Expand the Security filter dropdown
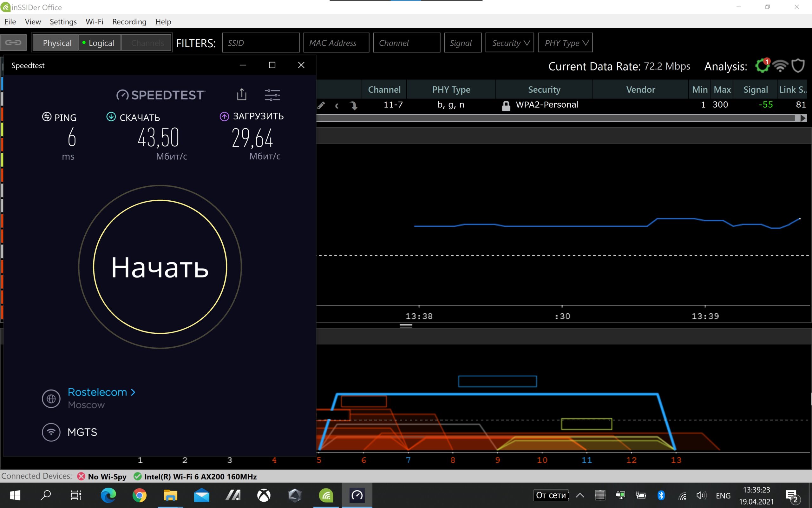Viewport: 812px width, 508px height. (x=510, y=43)
